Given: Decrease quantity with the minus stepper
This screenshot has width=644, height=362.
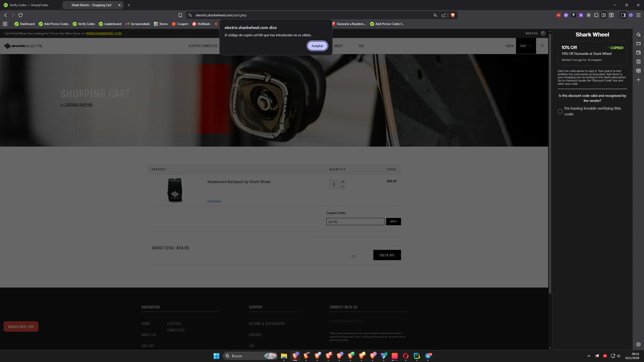Looking at the screenshot, I should click(343, 187).
